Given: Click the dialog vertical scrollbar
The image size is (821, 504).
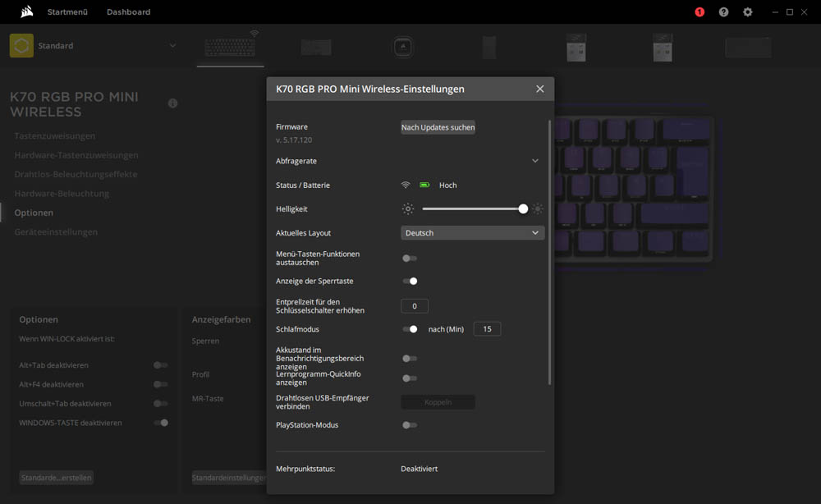Looking at the screenshot, I should coord(549,252).
